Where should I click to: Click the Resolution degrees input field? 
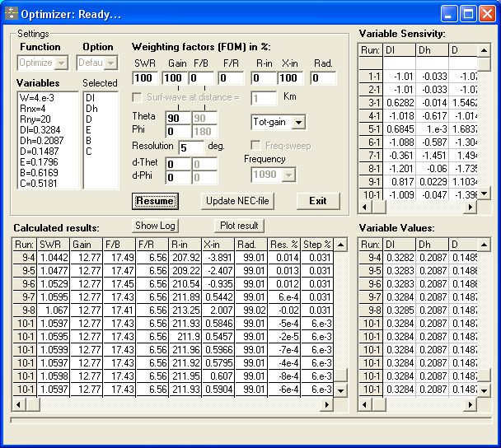point(191,147)
